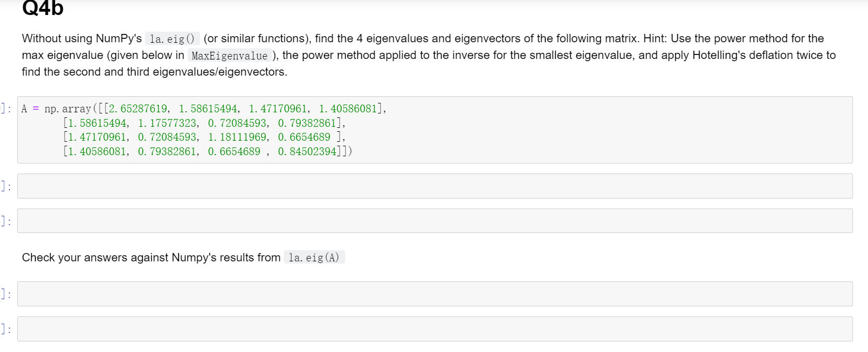
Task: Click the MaxEigenvalue inline code text
Action: click(x=231, y=56)
